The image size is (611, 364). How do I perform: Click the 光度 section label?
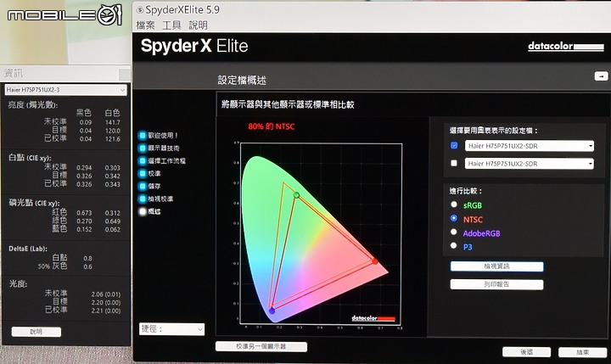18,283
